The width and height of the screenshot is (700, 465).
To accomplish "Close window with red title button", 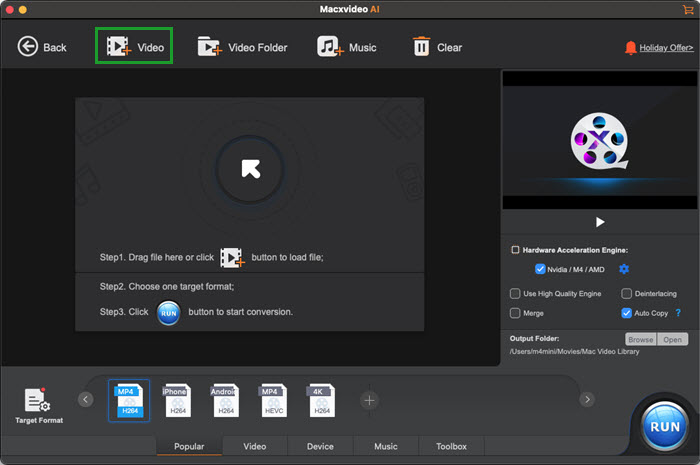I will [x=9, y=9].
